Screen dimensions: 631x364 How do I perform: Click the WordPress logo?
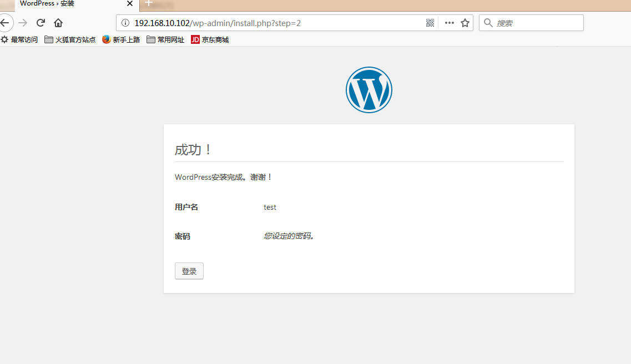(369, 90)
